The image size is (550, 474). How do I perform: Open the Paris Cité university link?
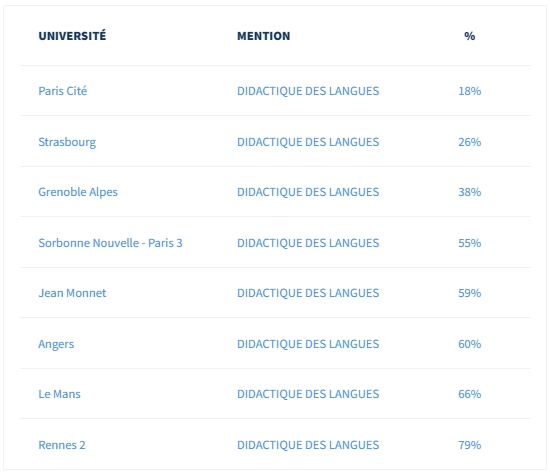point(62,91)
